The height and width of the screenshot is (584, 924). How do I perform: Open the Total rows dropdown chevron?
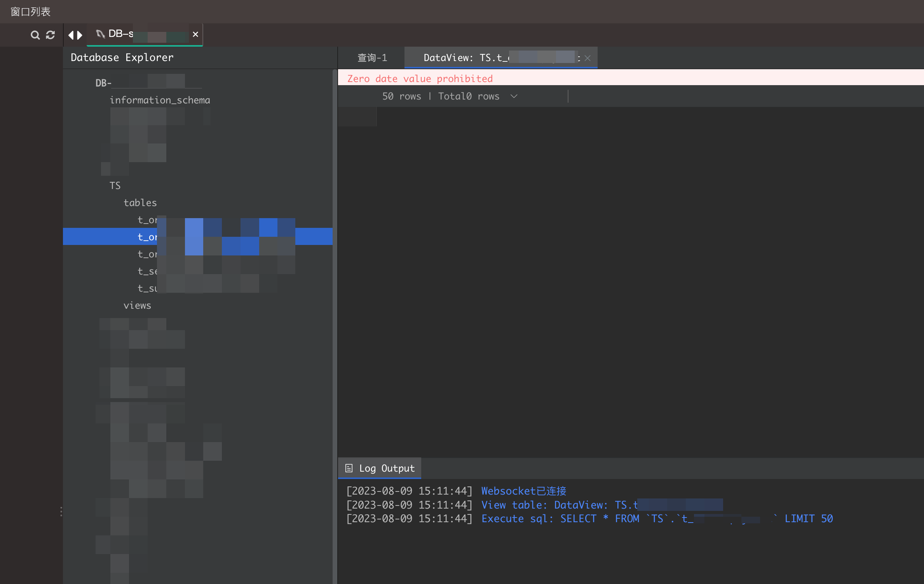point(514,96)
